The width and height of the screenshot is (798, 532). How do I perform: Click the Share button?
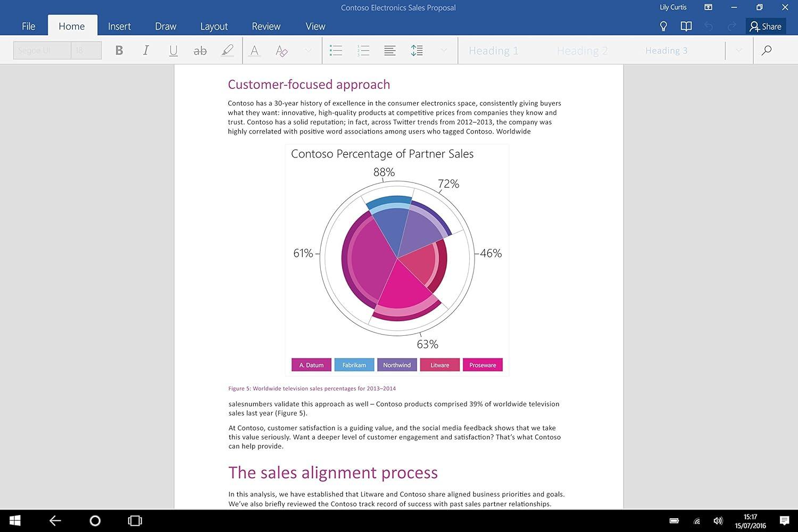point(766,26)
